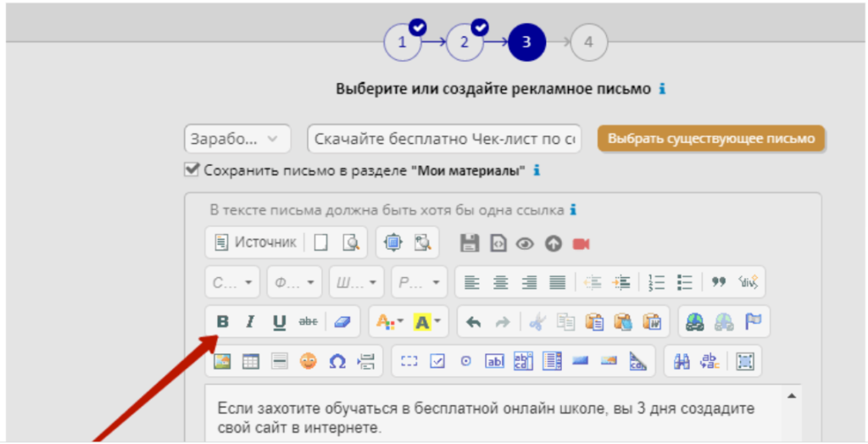This screenshot has width=868, height=444.
Task: Open the Font 'Ш...' dropdown
Action: click(357, 282)
